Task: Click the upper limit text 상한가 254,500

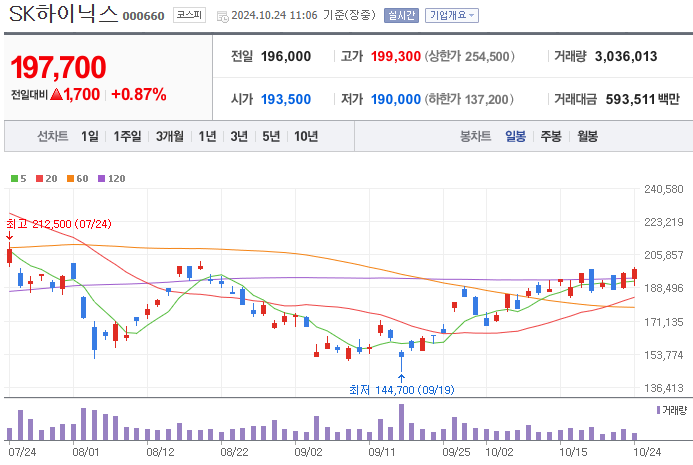Action: point(469,56)
